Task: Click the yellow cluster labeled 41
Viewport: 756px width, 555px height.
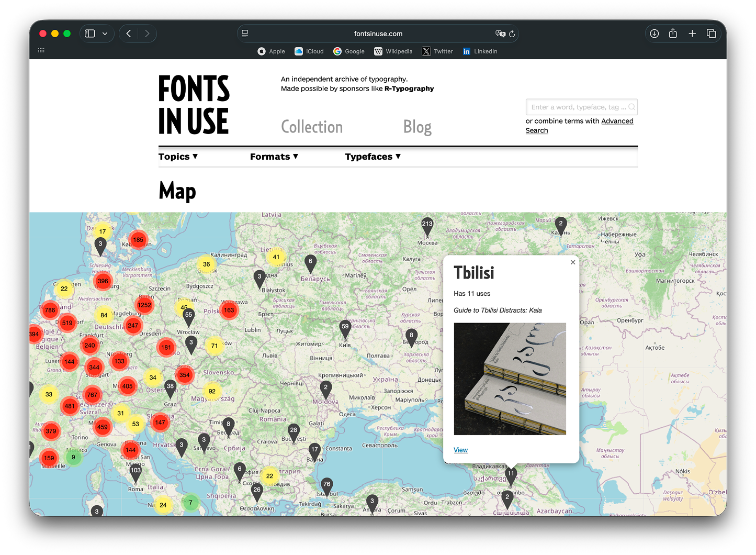Action: (x=276, y=257)
